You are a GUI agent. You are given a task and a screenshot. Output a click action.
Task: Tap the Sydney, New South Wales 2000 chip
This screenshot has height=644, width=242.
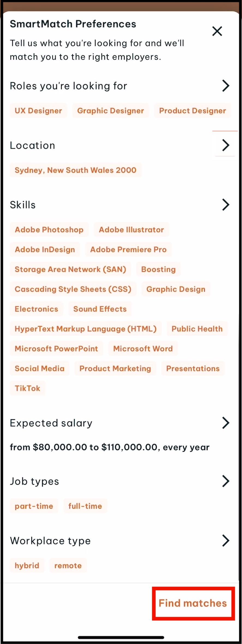[x=76, y=170]
